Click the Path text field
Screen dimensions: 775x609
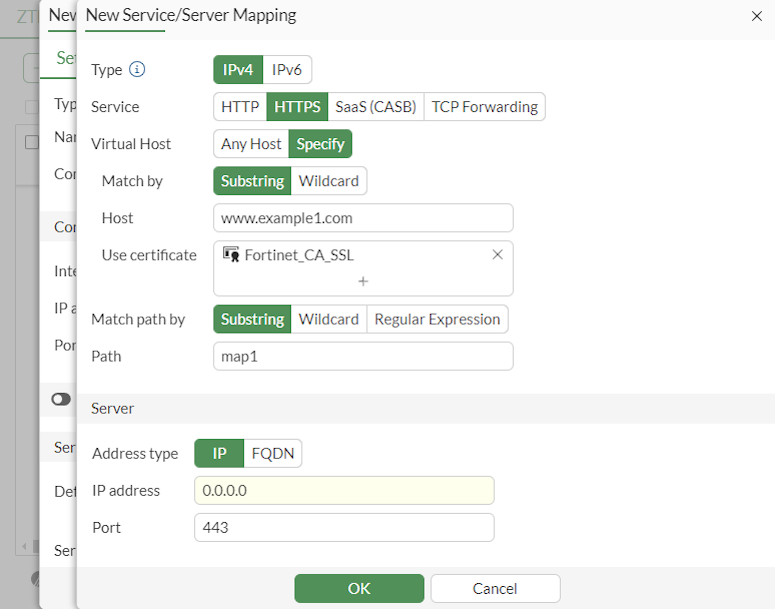click(x=363, y=356)
